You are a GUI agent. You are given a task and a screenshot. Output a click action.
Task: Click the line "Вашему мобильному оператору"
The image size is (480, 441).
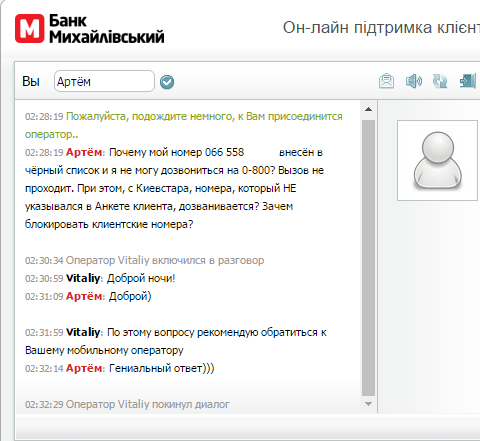pos(104,350)
